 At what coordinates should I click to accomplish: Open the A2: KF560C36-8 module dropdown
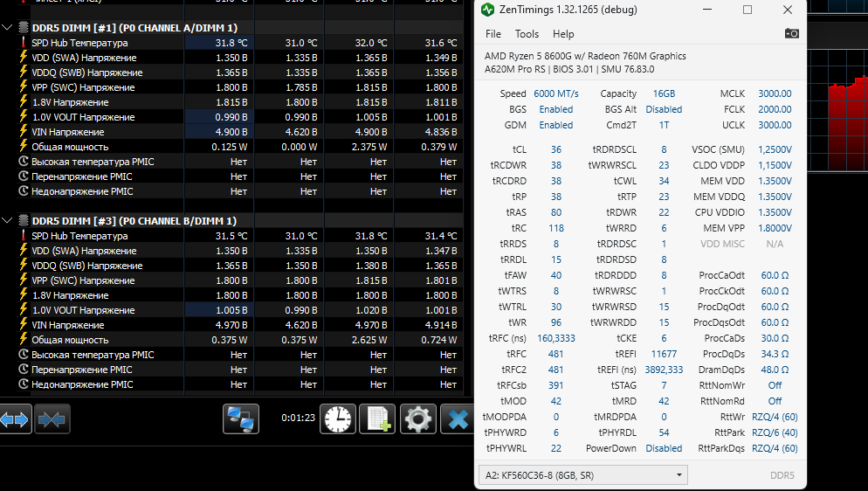coord(583,475)
